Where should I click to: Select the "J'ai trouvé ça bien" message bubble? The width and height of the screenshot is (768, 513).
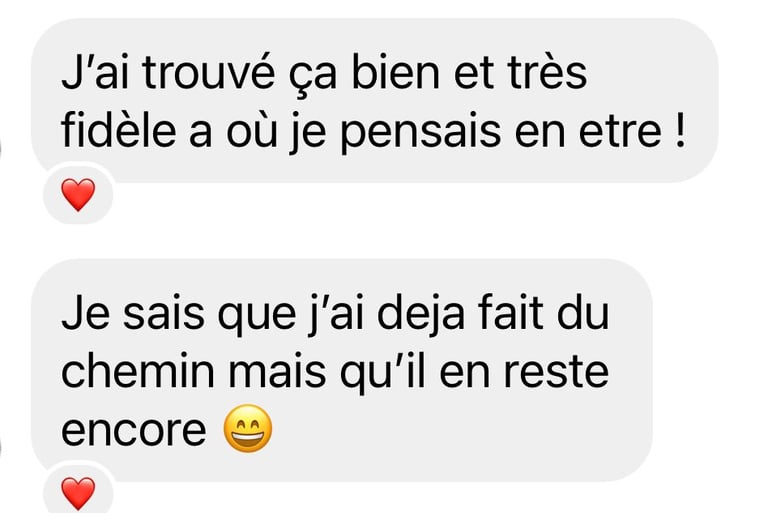375,100
